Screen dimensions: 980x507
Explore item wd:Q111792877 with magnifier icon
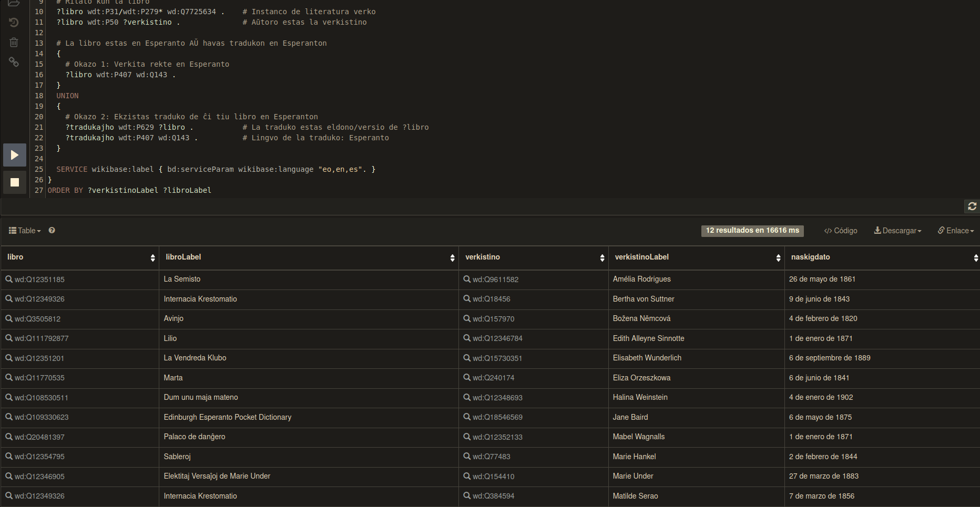[9, 338]
